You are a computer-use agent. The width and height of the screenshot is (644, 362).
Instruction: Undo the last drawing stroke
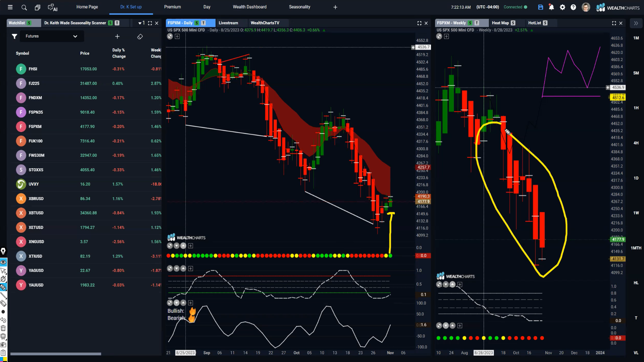click(3, 320)
